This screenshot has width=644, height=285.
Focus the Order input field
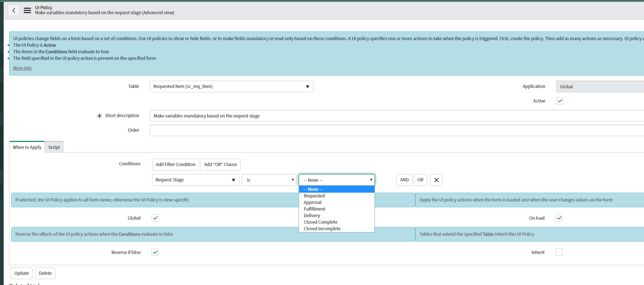coord(397,130)
